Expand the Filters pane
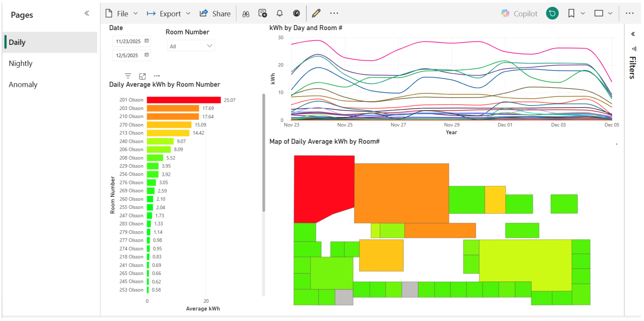 click(x=633, y=34)
